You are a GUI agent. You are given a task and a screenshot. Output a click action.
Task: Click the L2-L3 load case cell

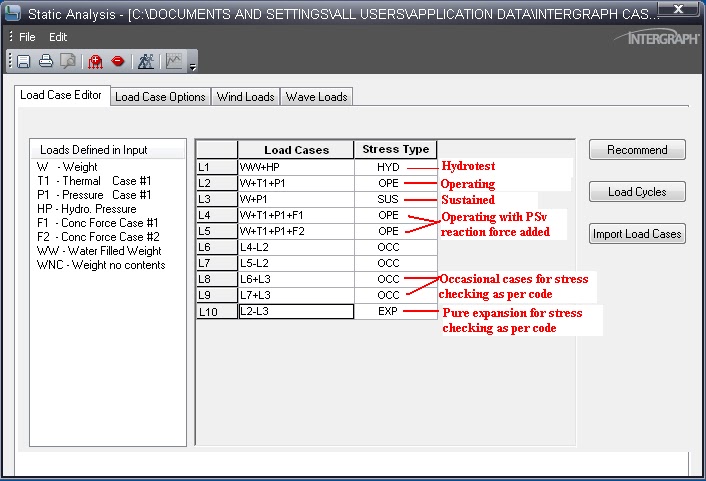[296, 311]
